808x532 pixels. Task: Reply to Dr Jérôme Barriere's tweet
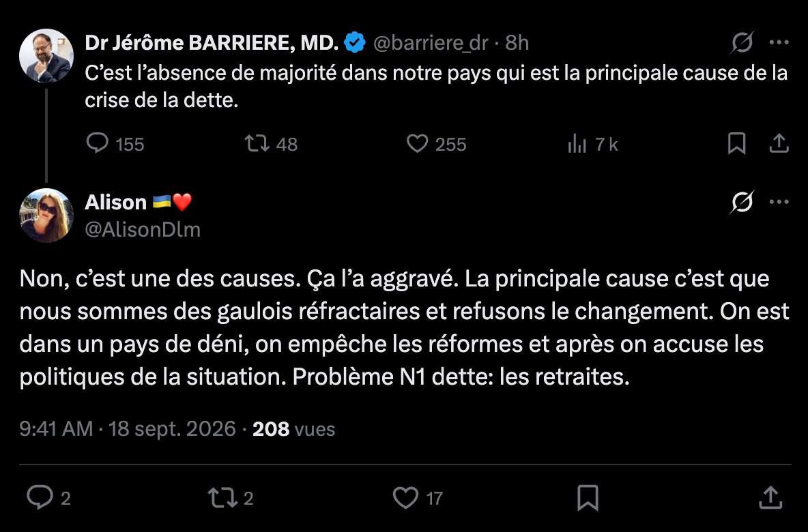click(98, 143)
